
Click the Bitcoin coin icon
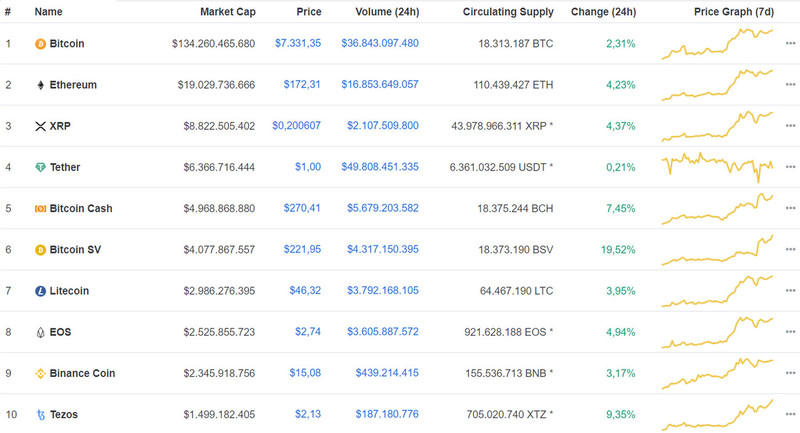click(x=40, y=44)
